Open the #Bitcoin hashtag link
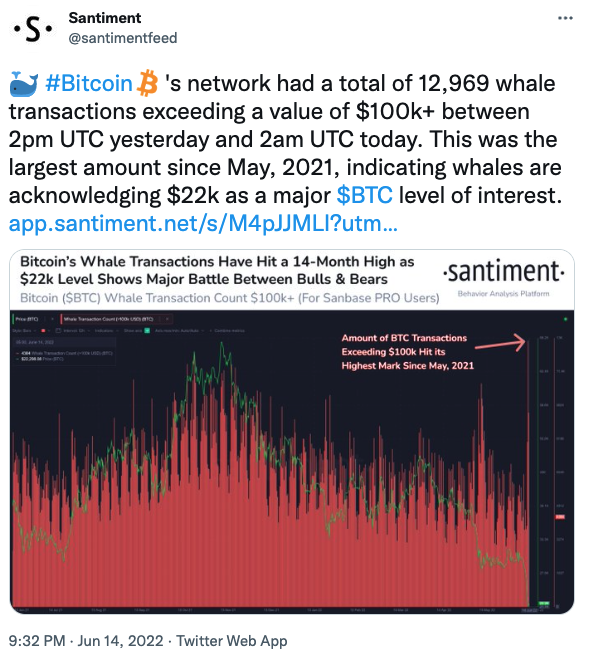 pos(89,83)
